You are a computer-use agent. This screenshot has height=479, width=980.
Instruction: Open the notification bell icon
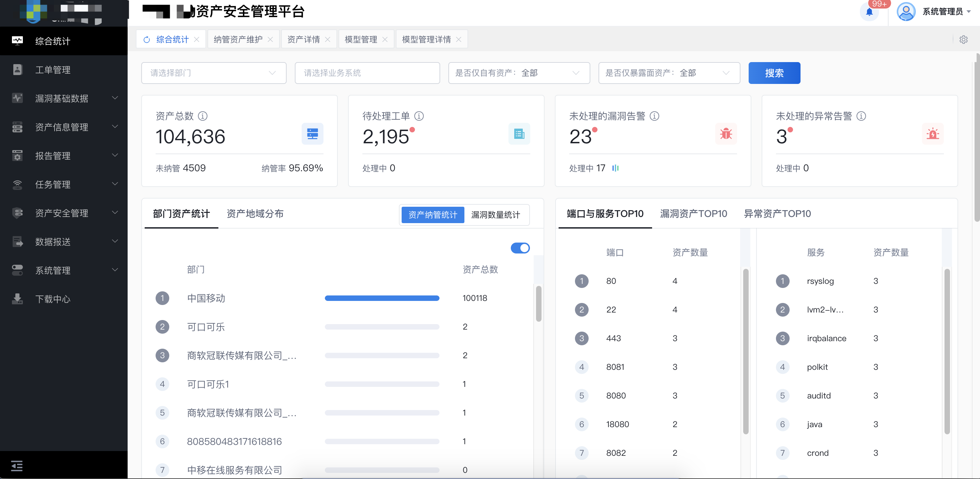coord(869,12)
